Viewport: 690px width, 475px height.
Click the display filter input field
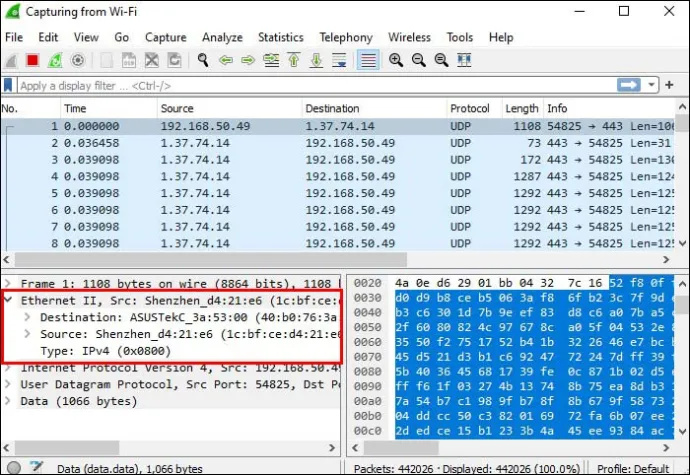(317, 85)
